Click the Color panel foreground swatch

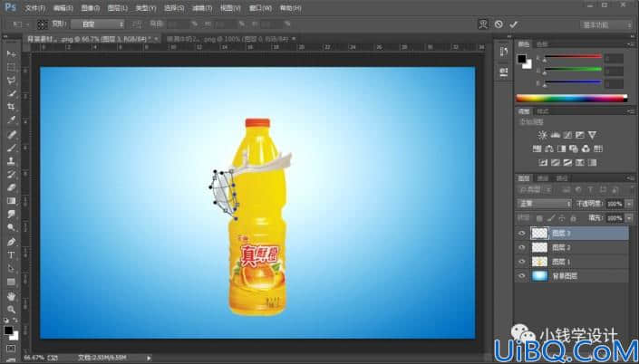click(x=522, y=59)
